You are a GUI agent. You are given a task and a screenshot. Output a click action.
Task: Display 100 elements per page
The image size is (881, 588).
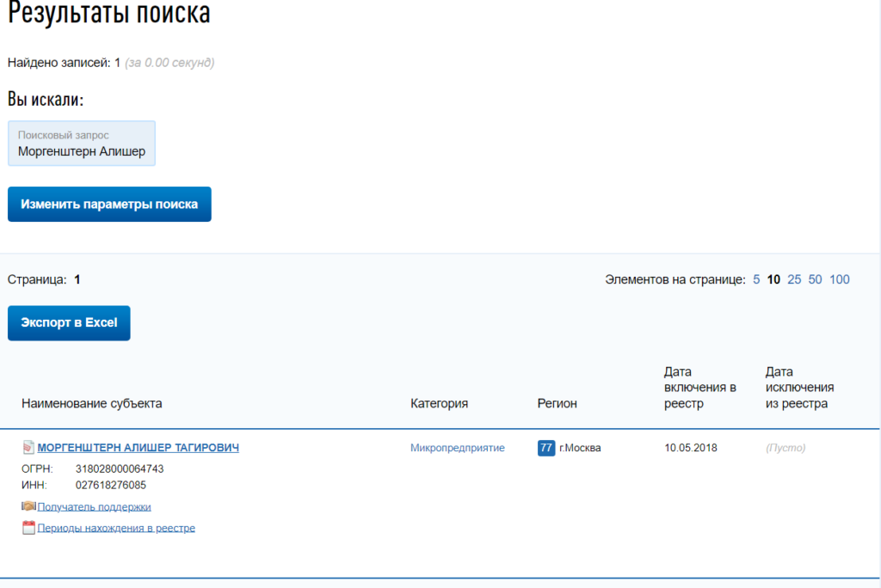pos(840,279)
